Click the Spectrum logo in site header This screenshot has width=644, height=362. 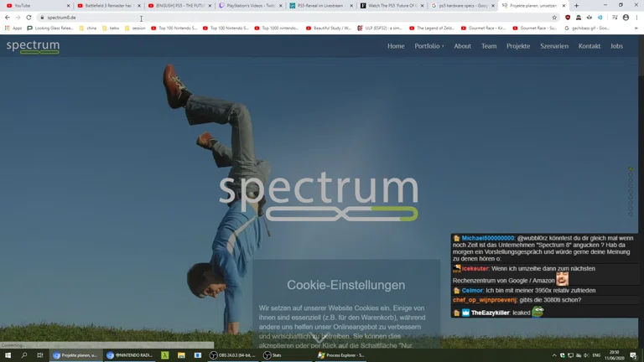(33, 46)
